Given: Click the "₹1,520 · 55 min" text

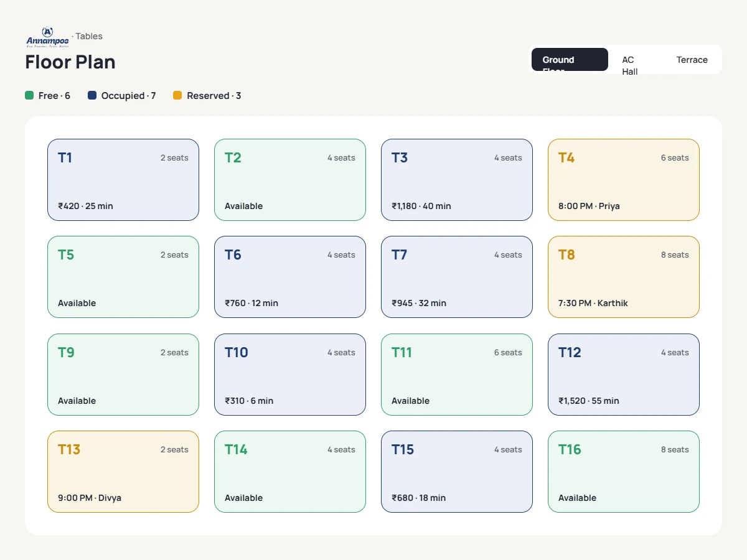Looking at the screenshot, I should 589,401.
